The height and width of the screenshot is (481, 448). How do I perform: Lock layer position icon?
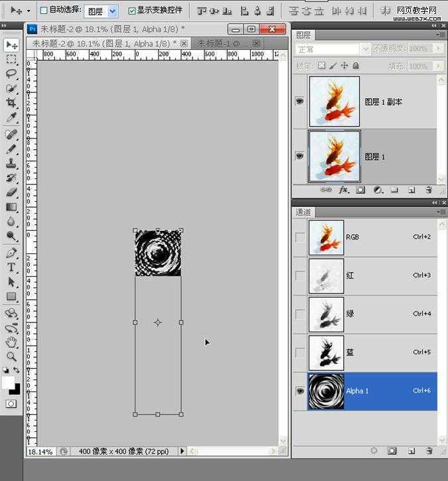(344, 65)
